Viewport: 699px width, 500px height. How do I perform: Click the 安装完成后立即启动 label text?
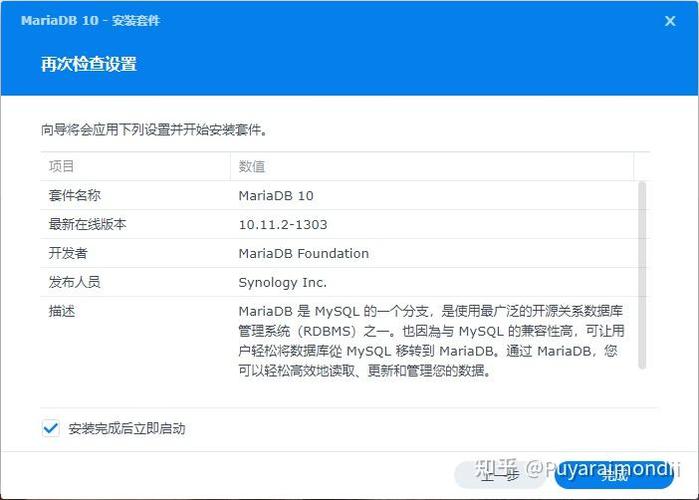coord(127,428)
